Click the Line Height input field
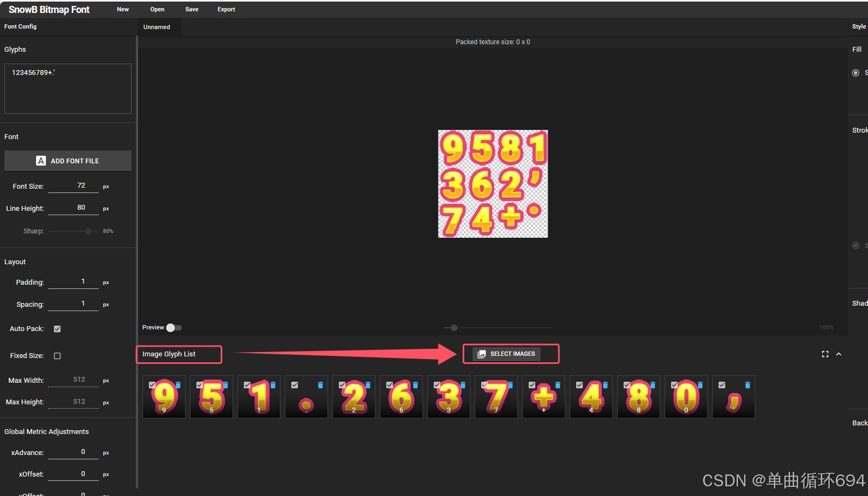This screenshot has height=496, width=868. coord(73,208)
